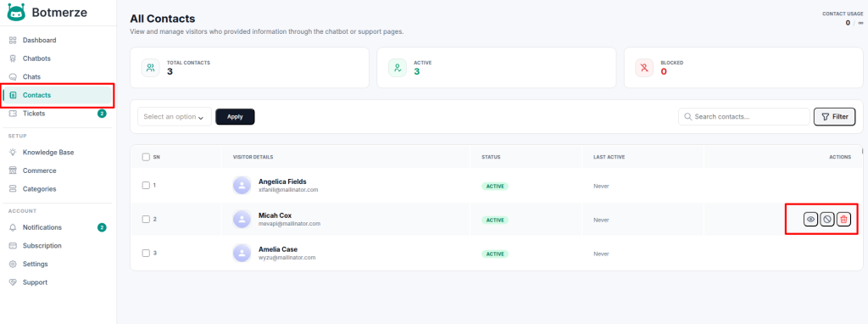Click the search magnifier icon
Screen dimensions: 868x324
(x=688, y=117)
